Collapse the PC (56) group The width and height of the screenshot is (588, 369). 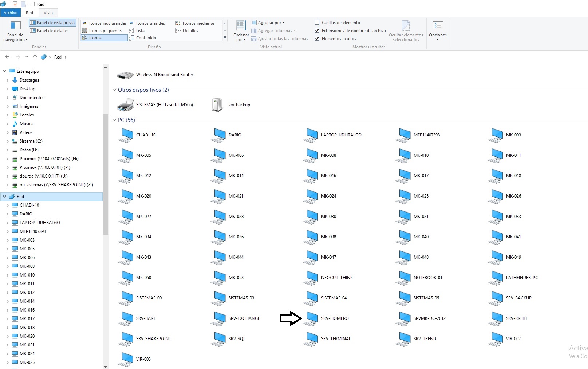(x=114, y=120)
